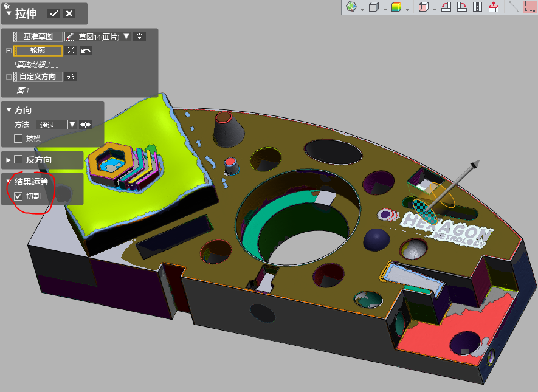Select the rectangle selection mode icon
538x392 pixels.
pyautogui.click(x=529, y=7)
